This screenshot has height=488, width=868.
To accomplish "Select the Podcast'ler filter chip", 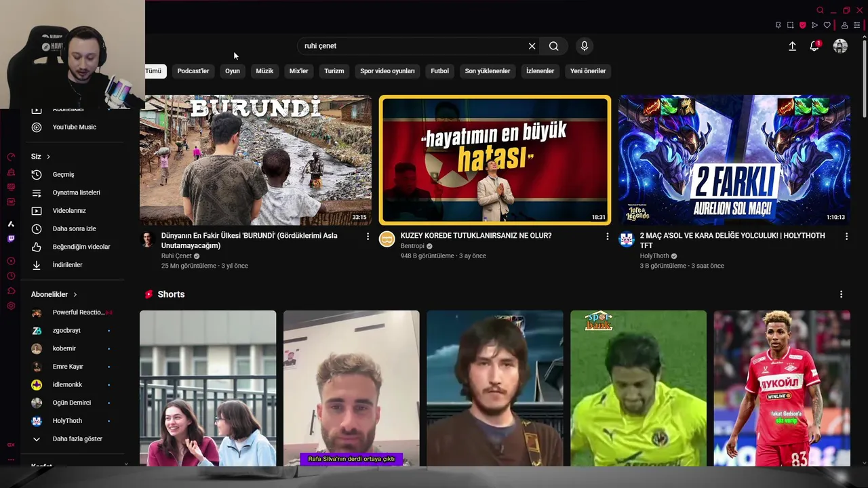I will coord(193,71).
